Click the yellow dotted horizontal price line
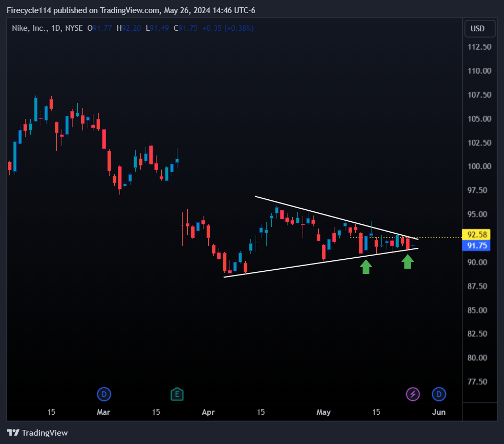The height and width of the screenshot is (444, 504). pos(405,237)
